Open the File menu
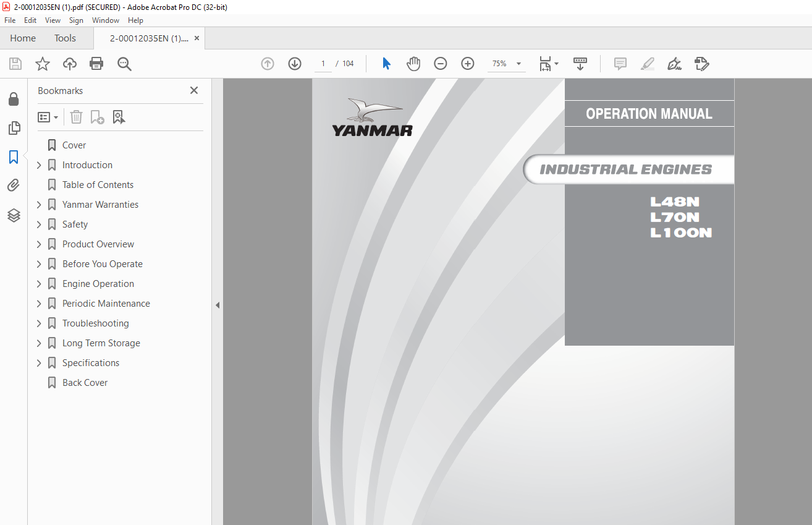Image resolution: width=812 pixels, height=525 pixels. (x=10, y=20)
